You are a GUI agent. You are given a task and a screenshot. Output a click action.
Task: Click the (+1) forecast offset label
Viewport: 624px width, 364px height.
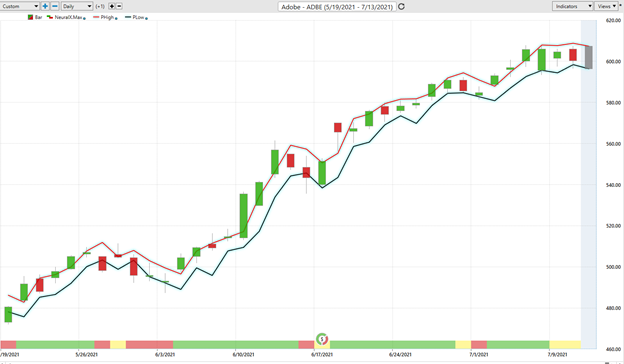coord(100,6)
